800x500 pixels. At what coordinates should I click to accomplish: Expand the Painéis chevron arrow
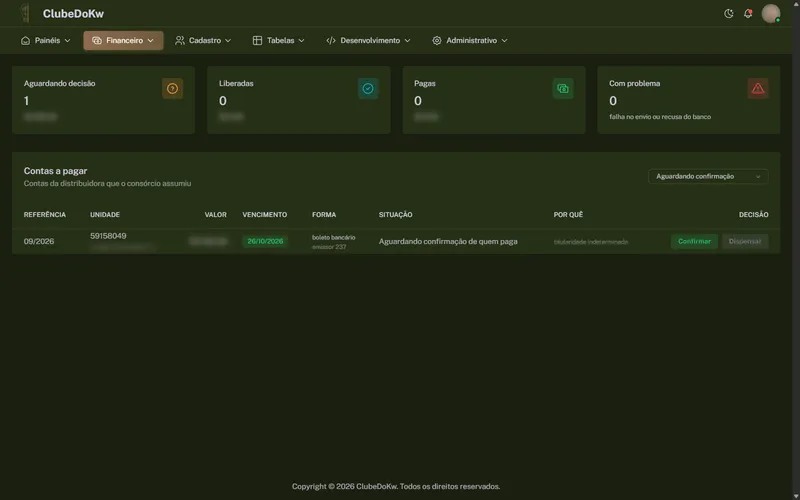(67, 40)
